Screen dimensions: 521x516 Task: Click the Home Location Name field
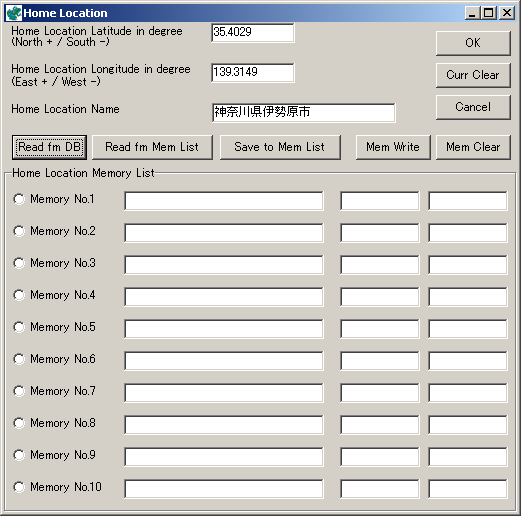point(304,113)
